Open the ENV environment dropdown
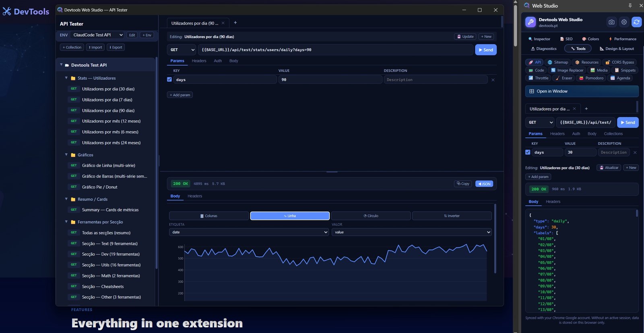The width and height of the screenshot is (644, 333). pyautogui.click(x=97, y=35)
